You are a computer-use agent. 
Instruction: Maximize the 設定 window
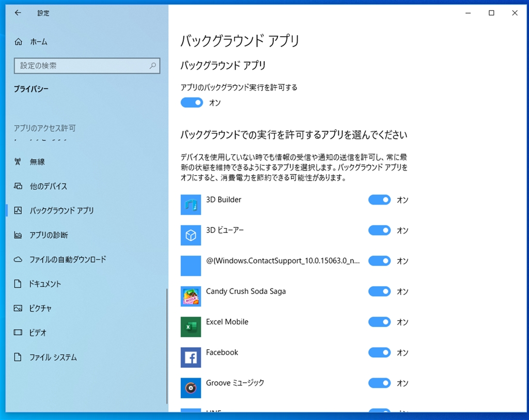tap(491, 13)
